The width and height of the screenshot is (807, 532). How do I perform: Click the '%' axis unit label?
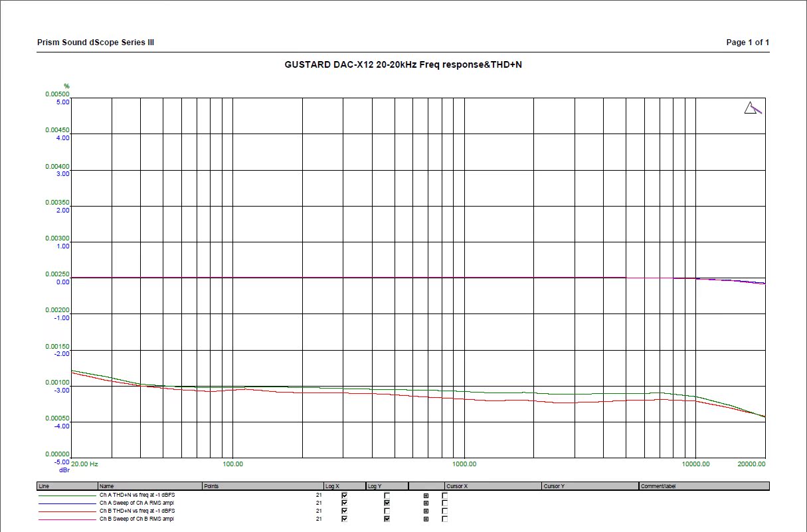click(x=66, y=86)
